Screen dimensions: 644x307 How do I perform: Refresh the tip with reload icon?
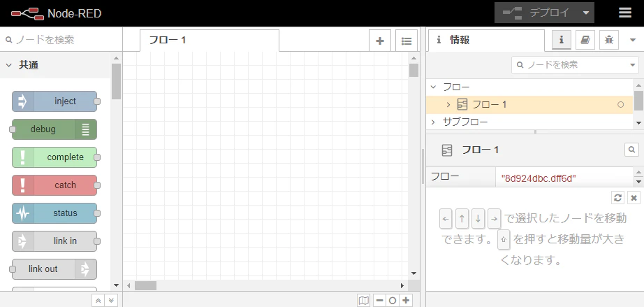pos(617,198)
